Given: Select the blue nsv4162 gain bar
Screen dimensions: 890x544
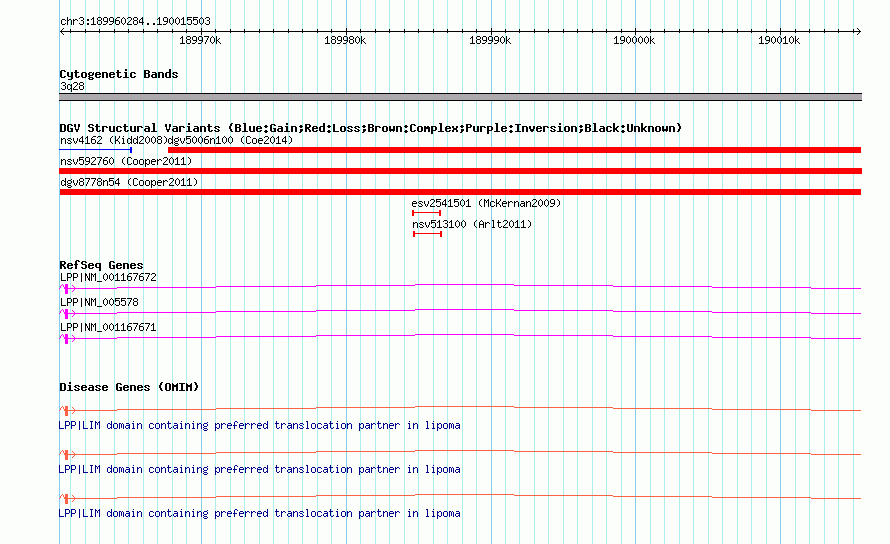Looking at the screenshot, I should coord(95,150).
